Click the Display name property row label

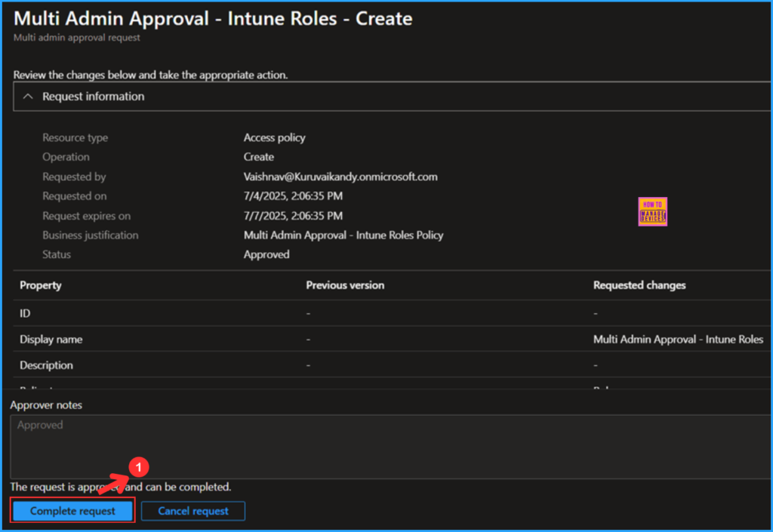pyautogui.click(x=51, y=340)
